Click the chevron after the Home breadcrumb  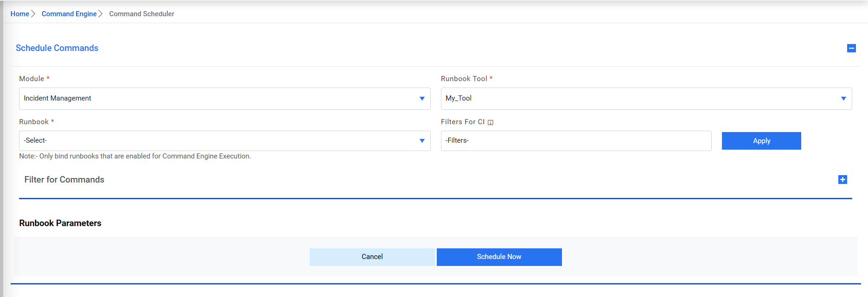pos(33,14)
